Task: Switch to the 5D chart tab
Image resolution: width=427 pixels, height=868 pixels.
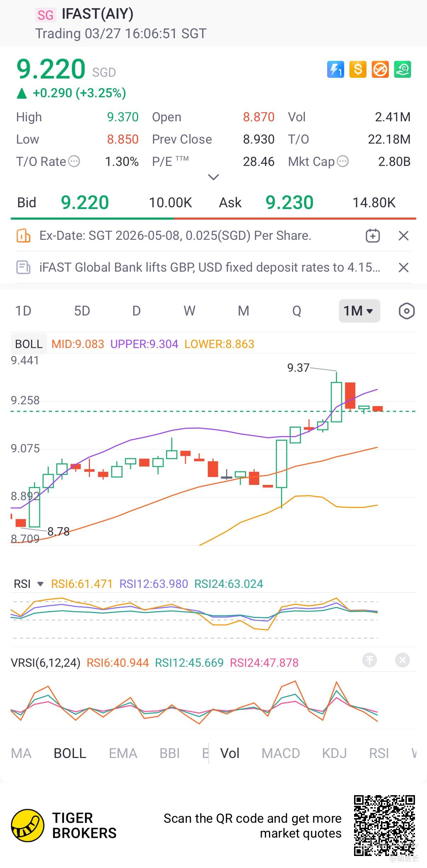Action: pyautogui.click(x=82, y=311)
